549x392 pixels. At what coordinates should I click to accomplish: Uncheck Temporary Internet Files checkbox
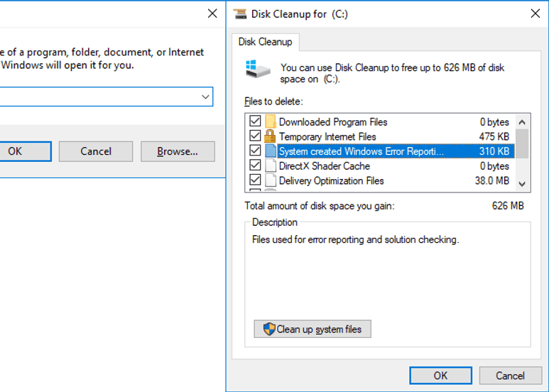tap(255, 136)
